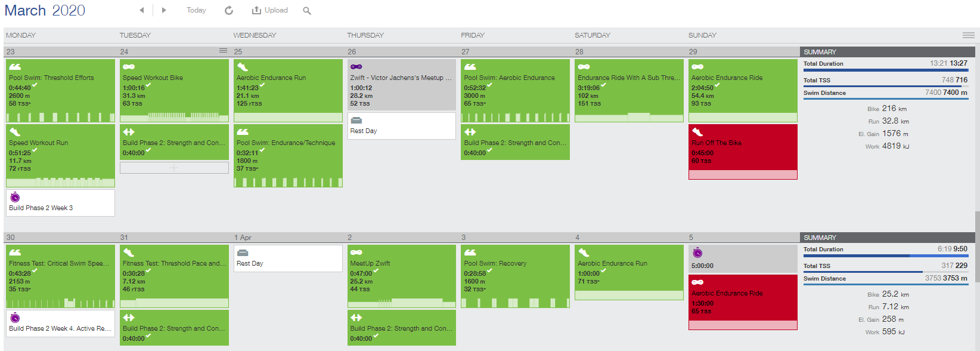
Task: Open Pool Swim: Threshold Efforts workout
Action: point(60,90)
